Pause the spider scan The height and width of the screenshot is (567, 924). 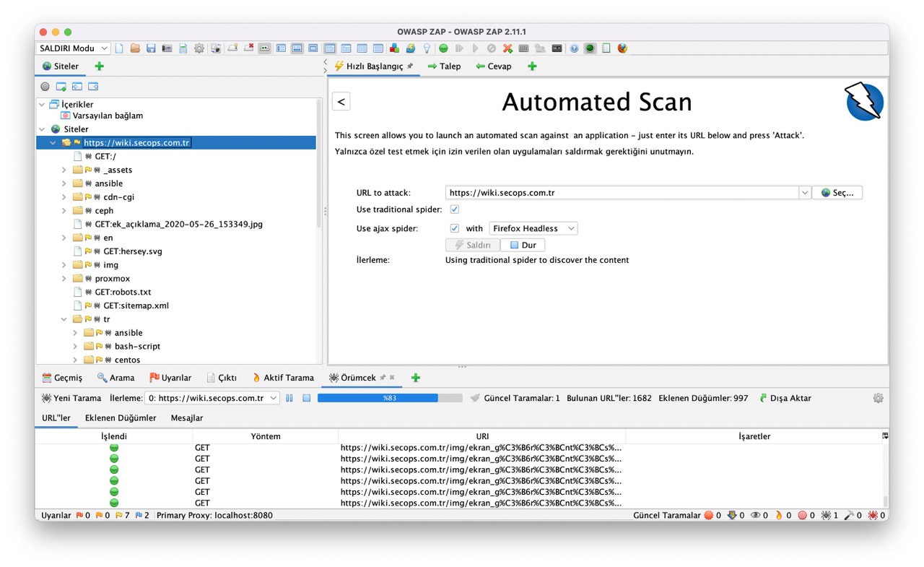289,398
